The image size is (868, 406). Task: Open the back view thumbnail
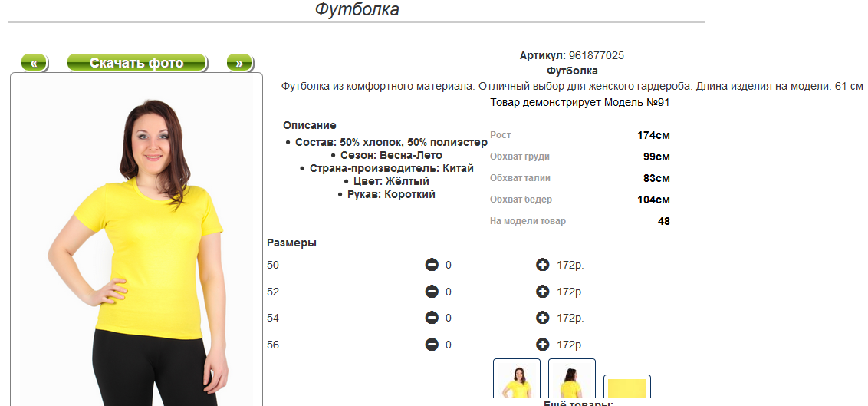(x=572, y=380)
